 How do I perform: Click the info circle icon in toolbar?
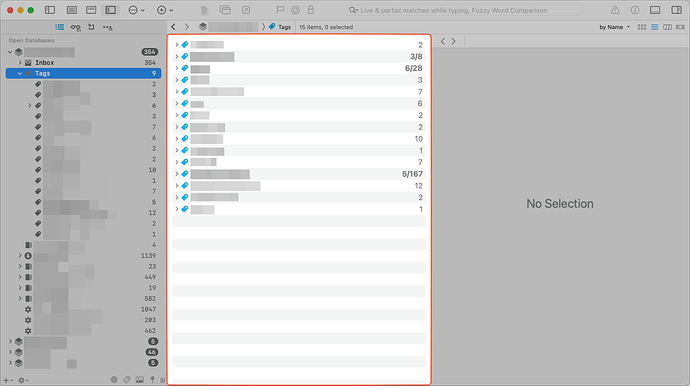coord(635,10)
